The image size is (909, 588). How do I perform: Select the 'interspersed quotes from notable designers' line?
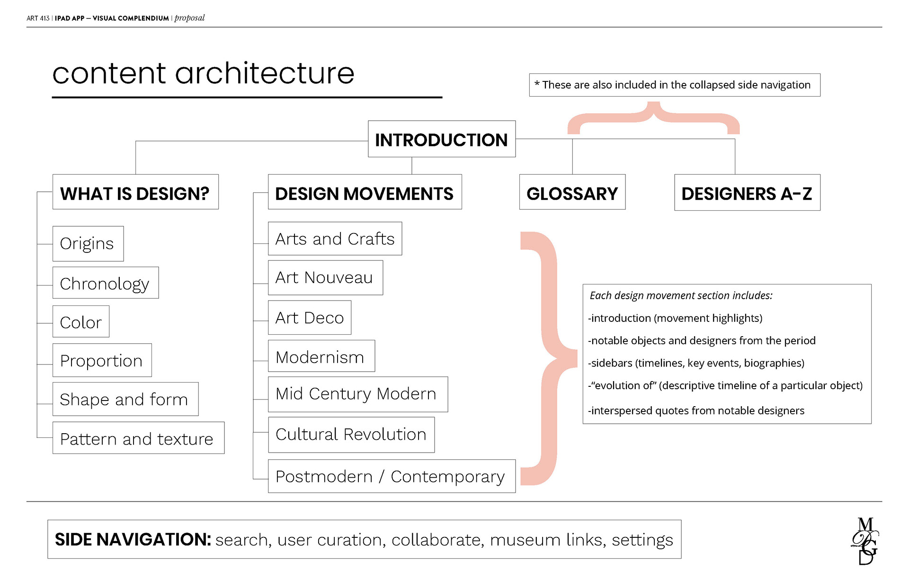[696, 410]
